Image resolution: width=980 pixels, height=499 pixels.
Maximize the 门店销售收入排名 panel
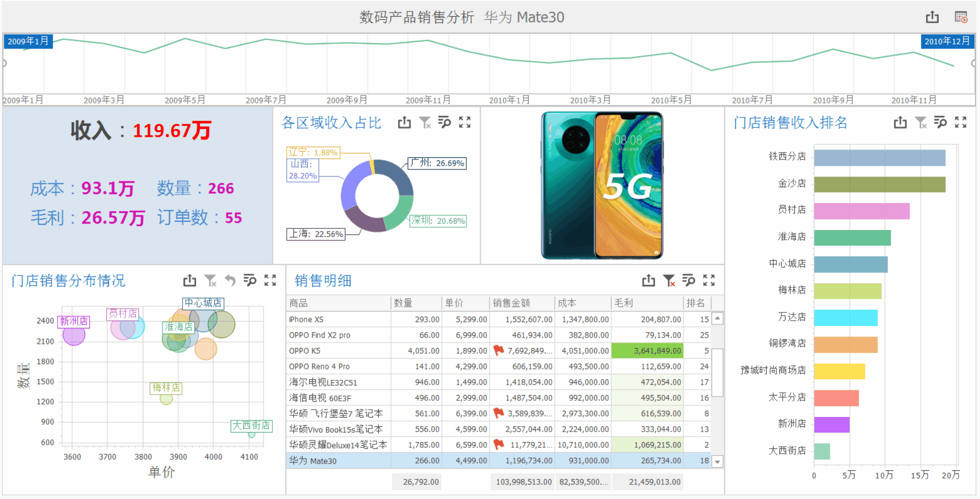(x=961, y=122)
